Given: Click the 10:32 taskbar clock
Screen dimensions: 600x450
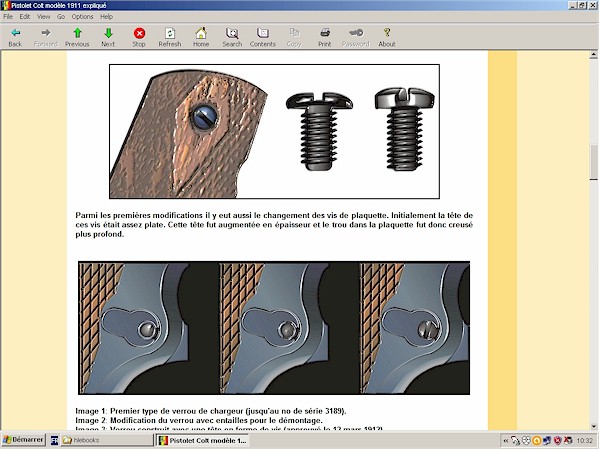Looking at the screenshot, I should coord(584,441).
